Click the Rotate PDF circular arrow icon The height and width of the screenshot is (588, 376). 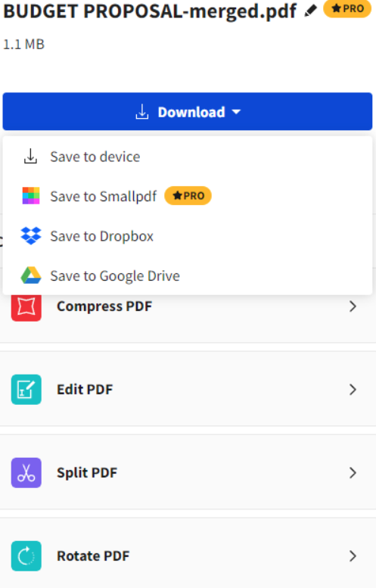pos(26,555)
